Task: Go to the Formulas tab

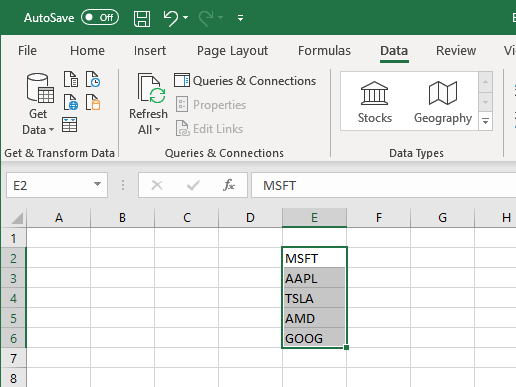Action: pyautogui.click(x=324, y=51)
